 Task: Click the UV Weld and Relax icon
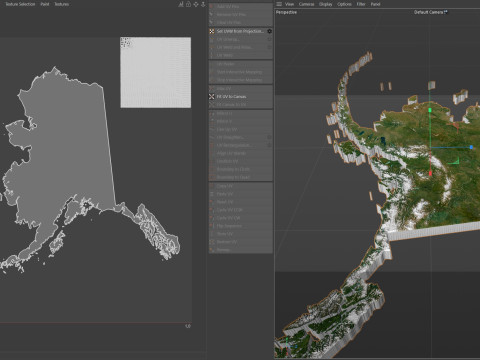pyautogui.click(x=211, y=47)
